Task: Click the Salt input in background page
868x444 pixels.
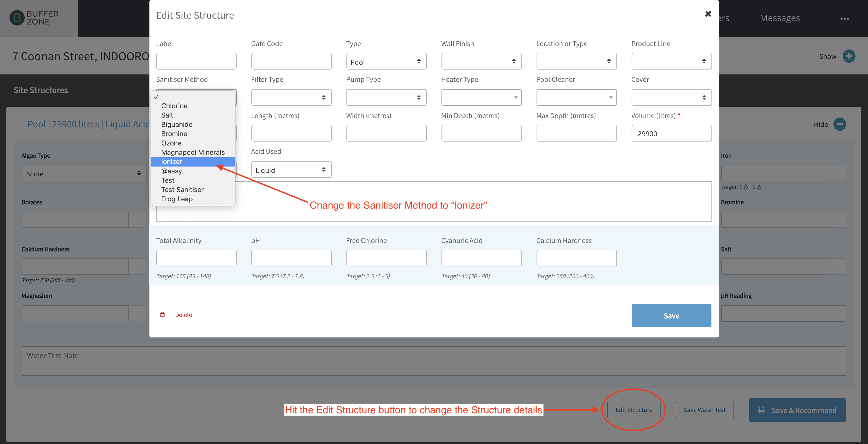Action: pos(774,266)
